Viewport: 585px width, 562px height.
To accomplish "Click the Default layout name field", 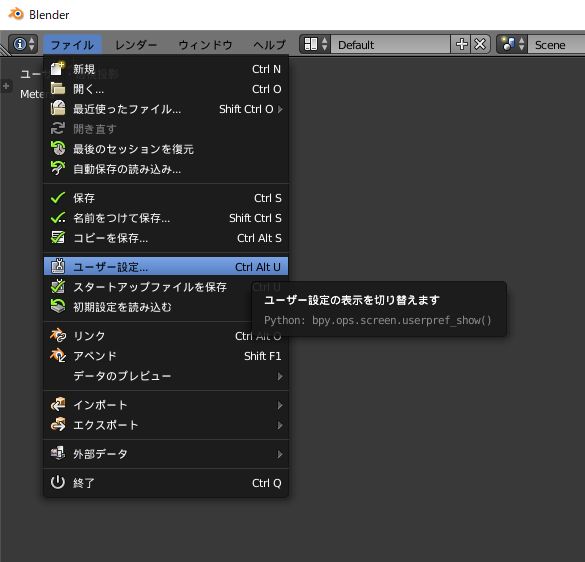I will [x=390, y=44].
